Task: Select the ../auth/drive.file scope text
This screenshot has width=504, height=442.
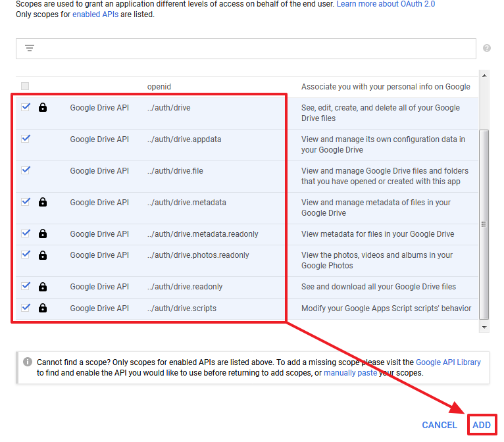Action: 175,170
